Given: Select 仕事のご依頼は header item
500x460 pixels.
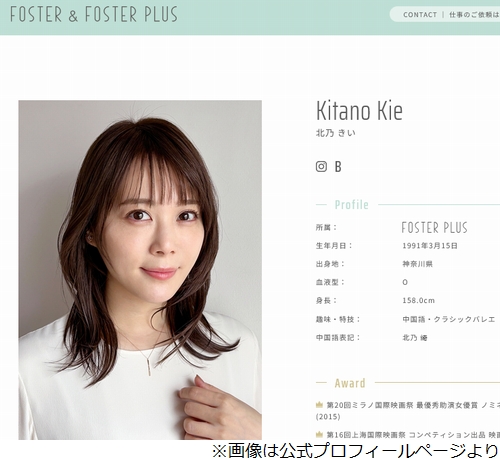Looking at the screenshot, I should [474, 15].
